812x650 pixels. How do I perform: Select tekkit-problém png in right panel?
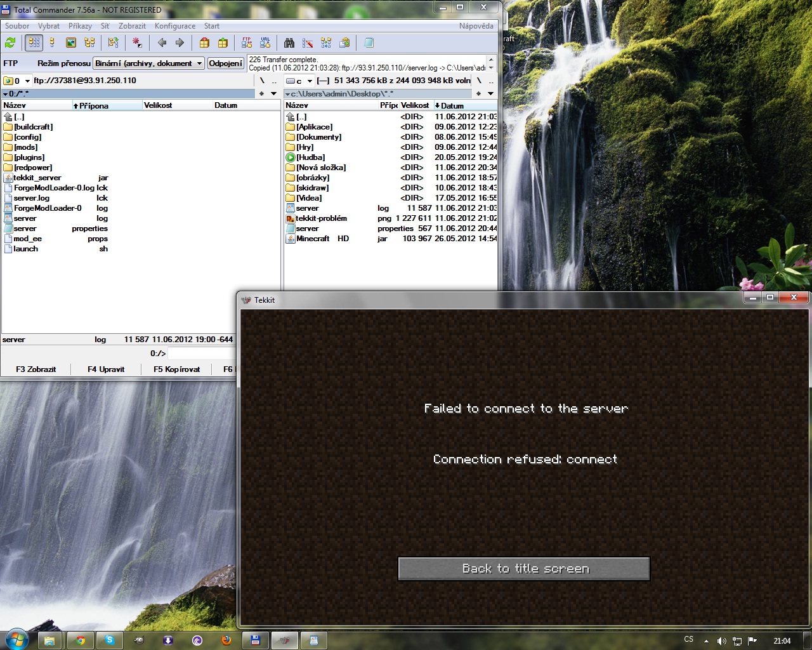coord(391,218)
